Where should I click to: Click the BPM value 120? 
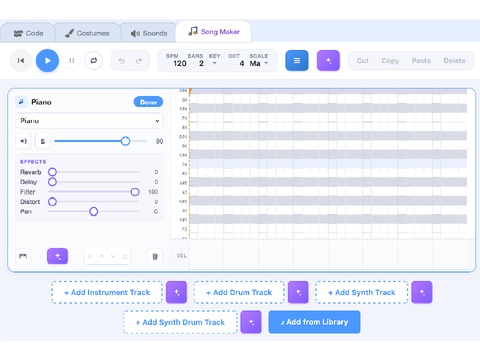pos(180,63)
